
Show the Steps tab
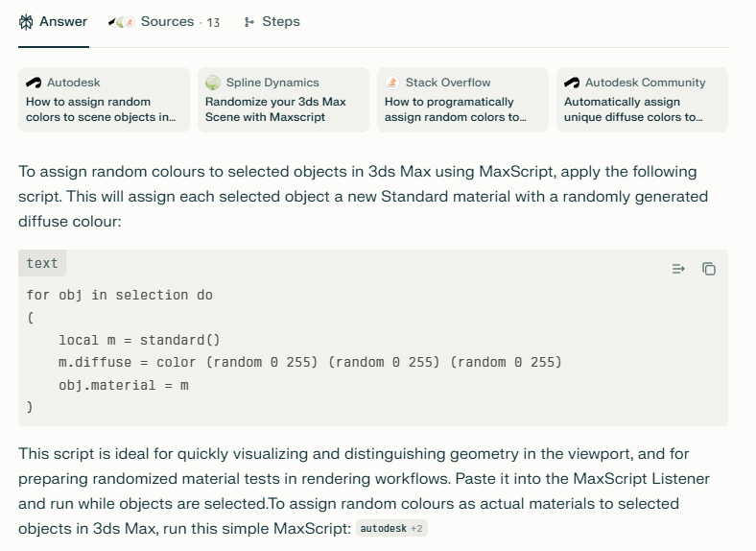pos(280,22)
